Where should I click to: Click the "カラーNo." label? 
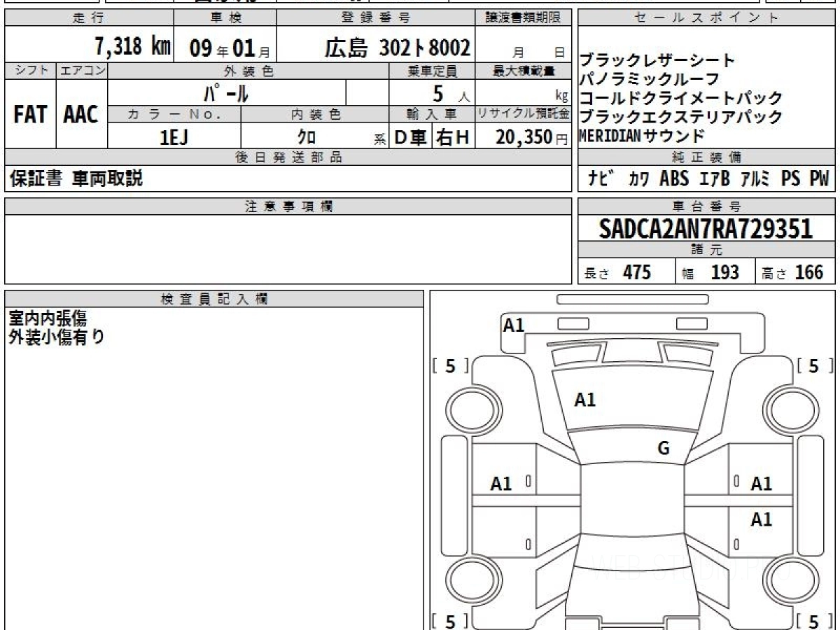click(174, 114)
